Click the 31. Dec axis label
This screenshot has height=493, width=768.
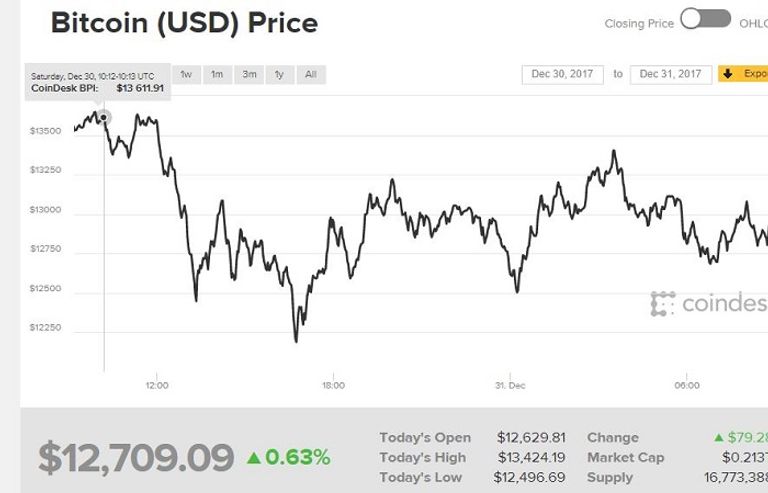[x=510, y=385]
